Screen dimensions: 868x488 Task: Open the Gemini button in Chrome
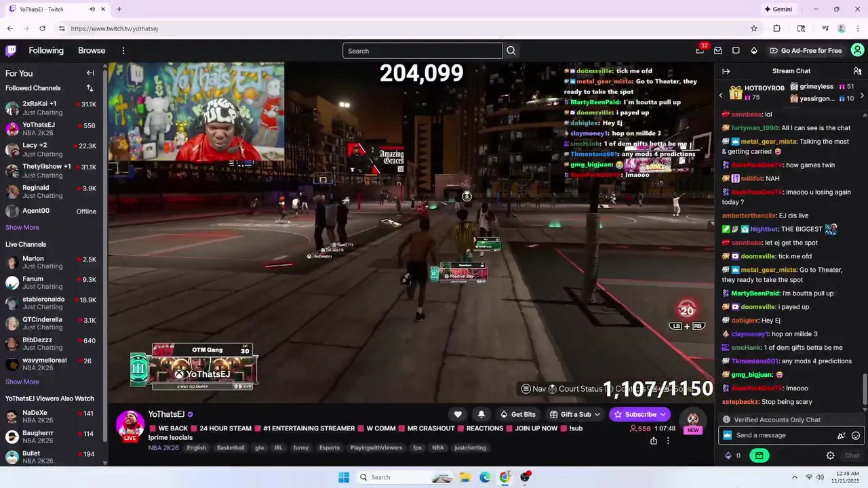778,9
